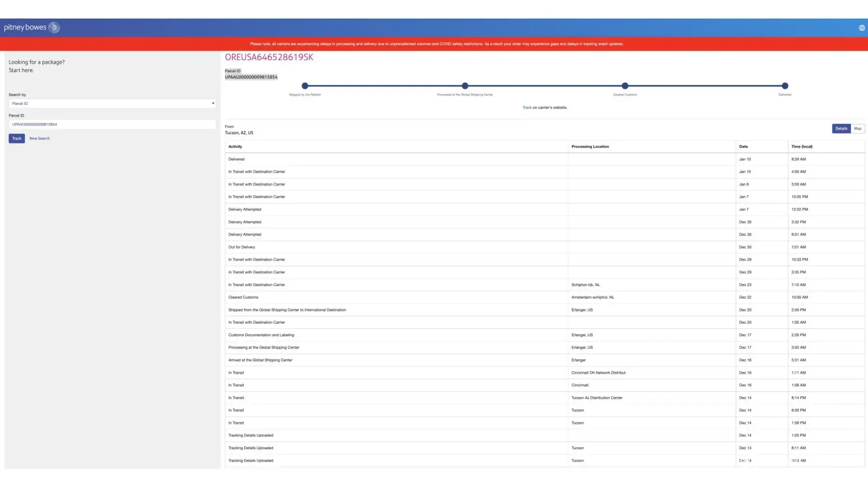868x488 pixels.
Task: Open the Search by dropdown
Action: pyautogui.click(x=112, y=103)
